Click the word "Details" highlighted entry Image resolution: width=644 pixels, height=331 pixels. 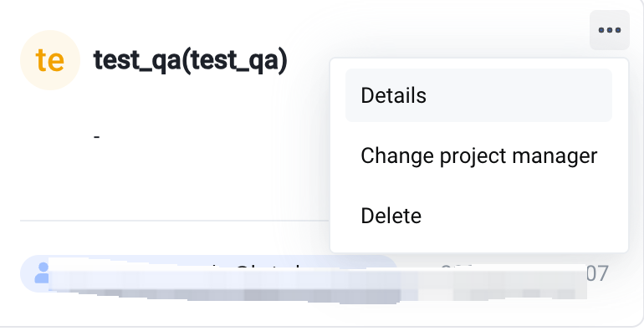(393, 95)
